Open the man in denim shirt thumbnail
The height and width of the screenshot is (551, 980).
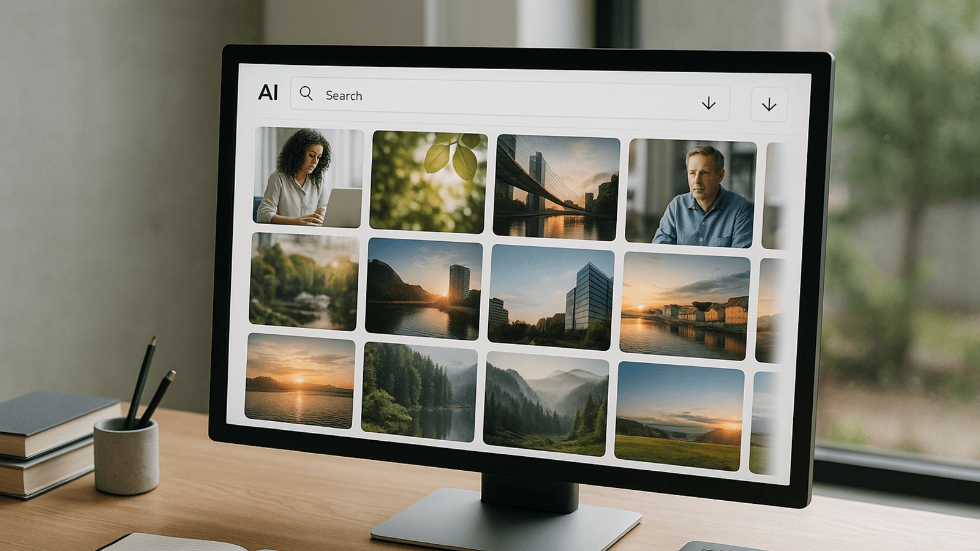[691, 193]
